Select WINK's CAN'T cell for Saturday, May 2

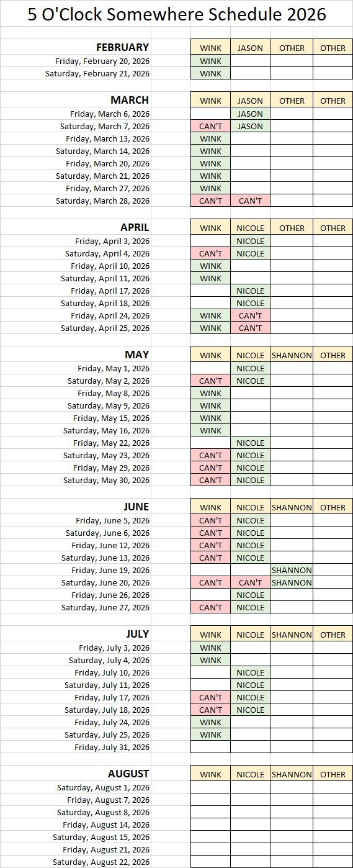click(x=210, y=381)
